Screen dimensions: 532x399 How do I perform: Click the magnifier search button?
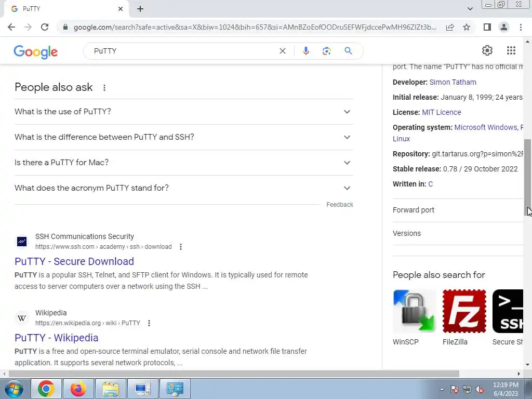tap(348, 51)
